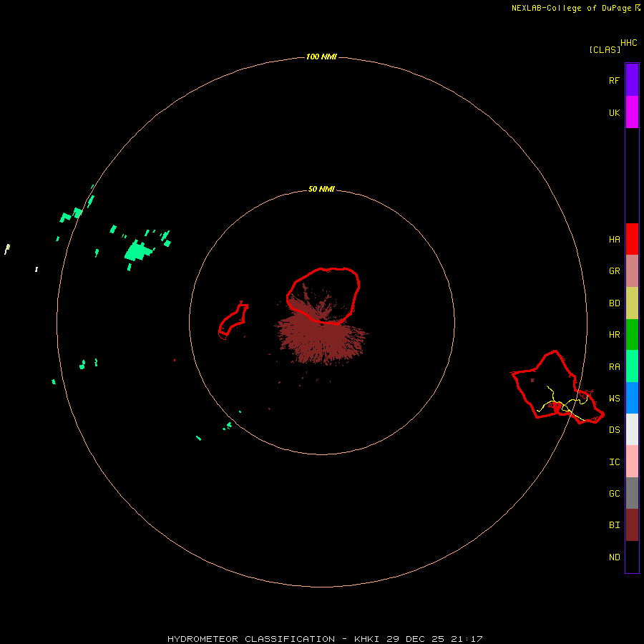Viewport: 644px width, 644px height.
Task: Click the IC pink legend swatch
Action: (x=632, y=462)
